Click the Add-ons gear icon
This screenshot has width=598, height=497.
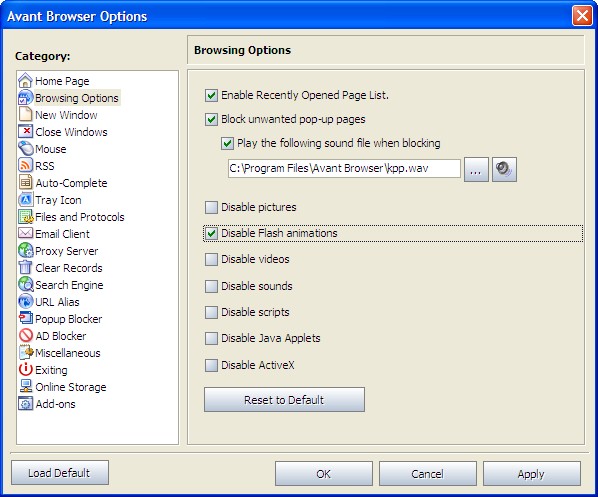pyautogui.click(x=25, y=404)
